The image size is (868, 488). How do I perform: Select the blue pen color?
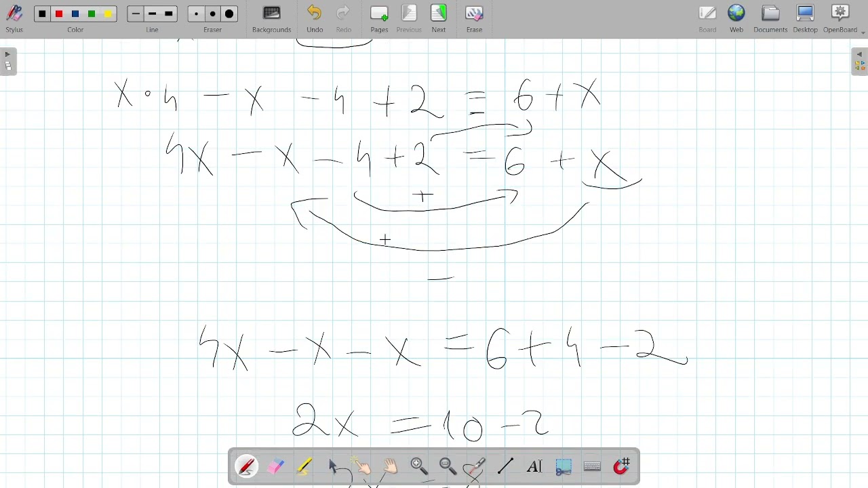tap(75, 14)
